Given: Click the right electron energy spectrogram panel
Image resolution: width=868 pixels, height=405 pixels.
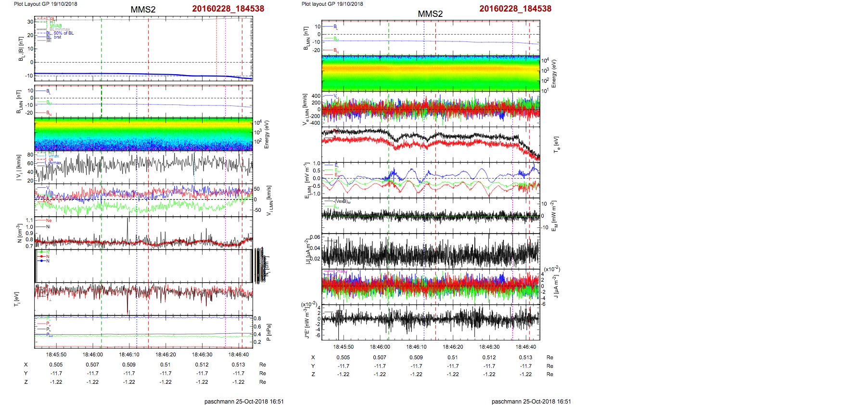Looking at the screenshot, I should tap(431, 73).
